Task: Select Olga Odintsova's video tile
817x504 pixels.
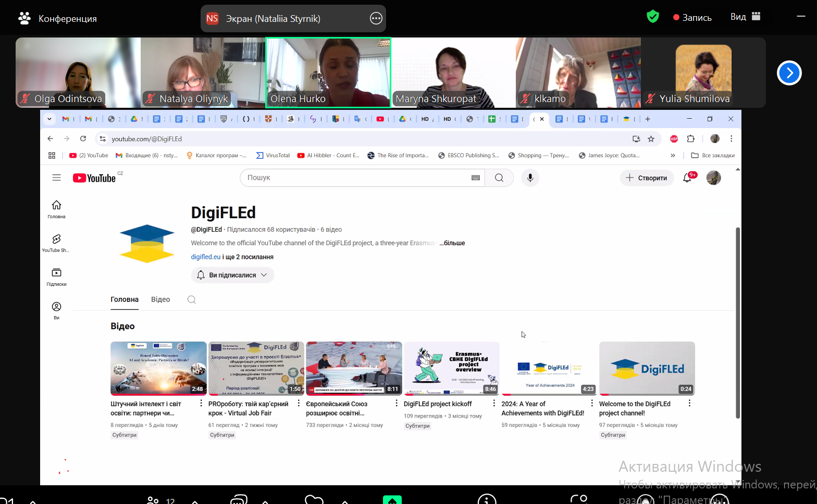Action: point(78,72)
